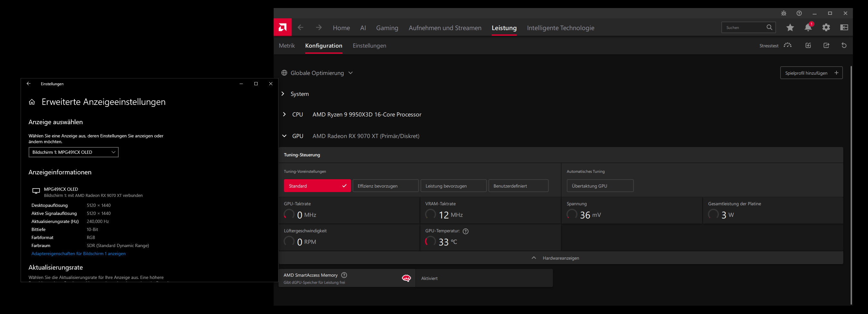
Task: Open Adaptereigenschaften für Bildschirm 1 link
Action: 78,254
